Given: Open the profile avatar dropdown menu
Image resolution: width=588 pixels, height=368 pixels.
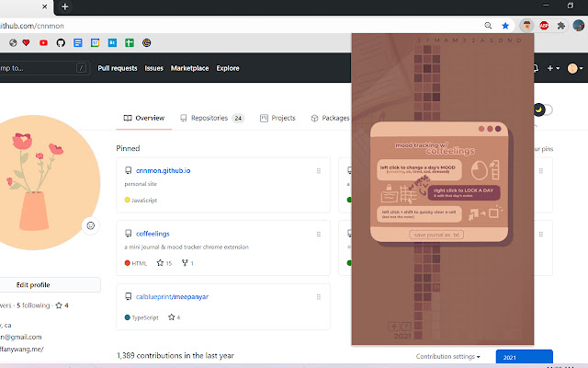Looking at the screenshot, I should pos(575,68).
